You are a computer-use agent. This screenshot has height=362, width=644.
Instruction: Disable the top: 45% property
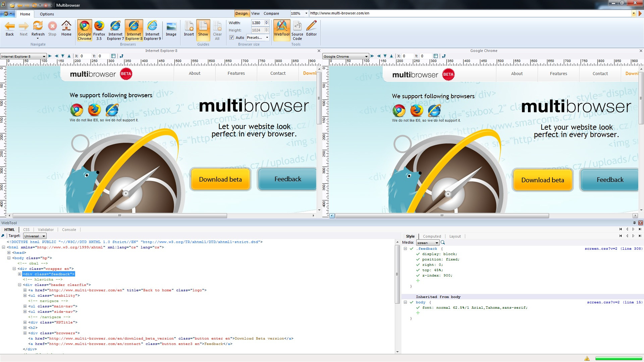pyautogui.click(x=418, y=270)
